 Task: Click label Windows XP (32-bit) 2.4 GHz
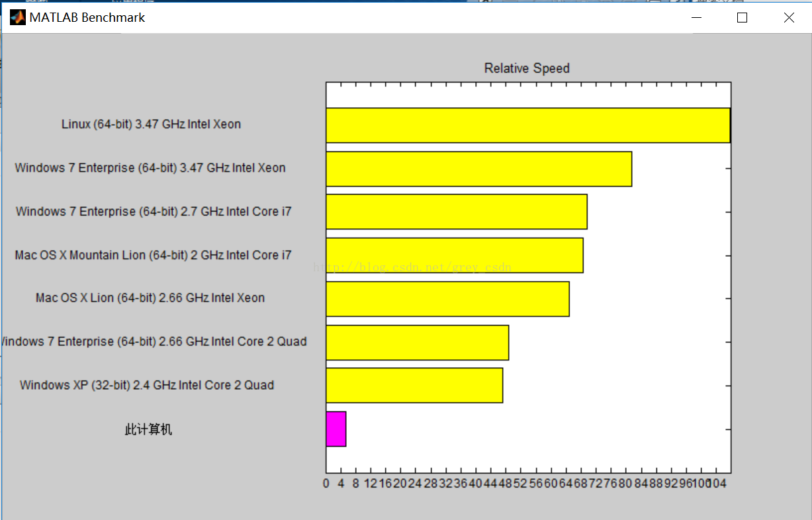tap(147, 385)
